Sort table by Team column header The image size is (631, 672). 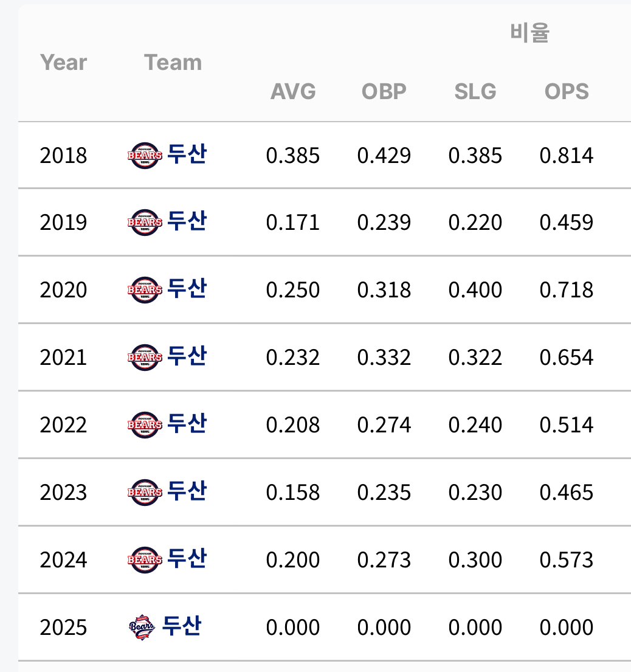pyautogui.click(x=173, y=63)
